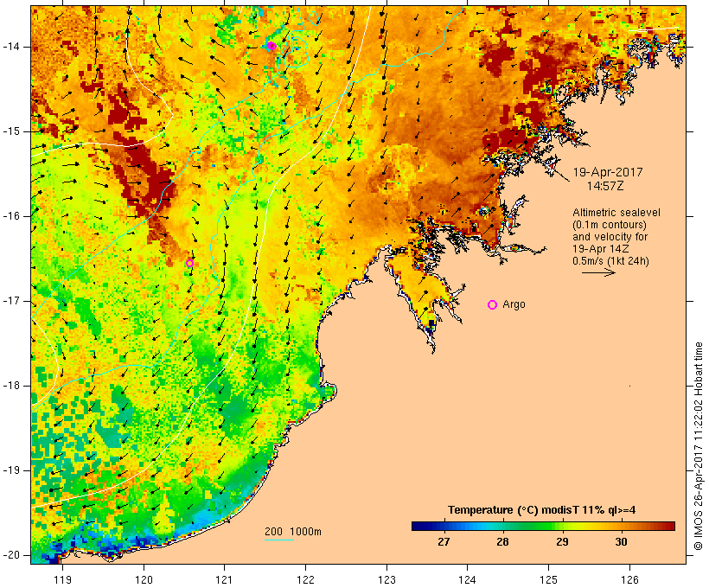The height and width of the screenshot is (588, 709).
Task: Click the '-17' latitude axis label
Action: pyautogui.click(x=11, y=301)
